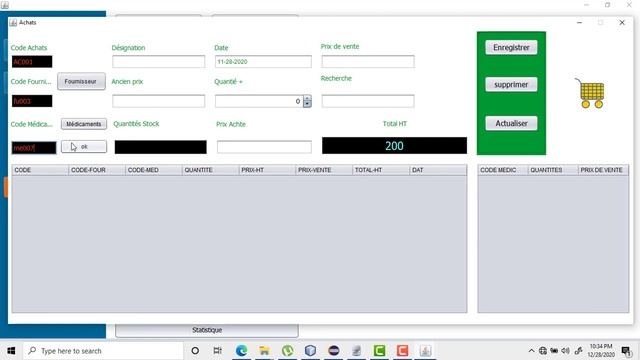The height and width of the screenshot is (360, 640).
Task: Open red Camtasia recorder icon on taskbar
Action: coord(402,351)
